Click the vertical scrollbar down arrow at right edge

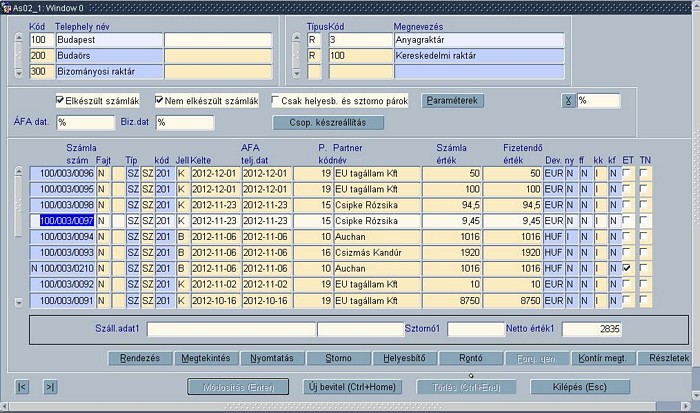696,395
